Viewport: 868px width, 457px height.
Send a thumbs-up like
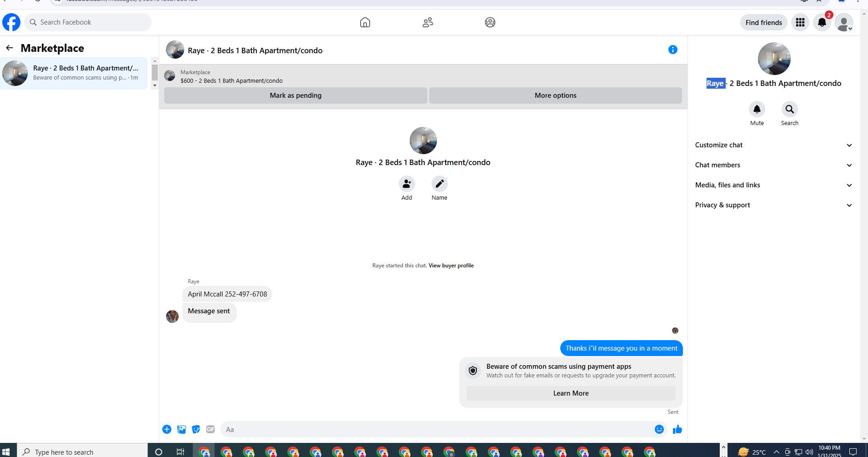tap(677, 429)
